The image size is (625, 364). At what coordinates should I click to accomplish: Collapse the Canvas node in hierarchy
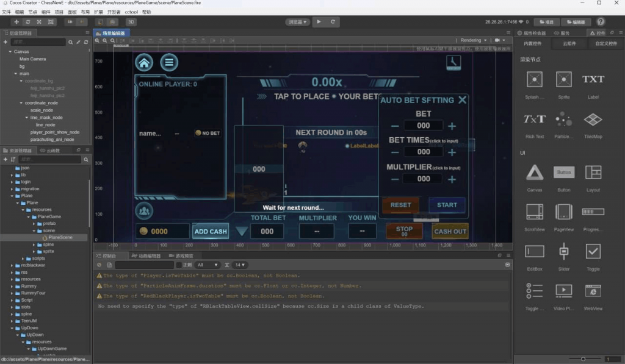(10, 52)
